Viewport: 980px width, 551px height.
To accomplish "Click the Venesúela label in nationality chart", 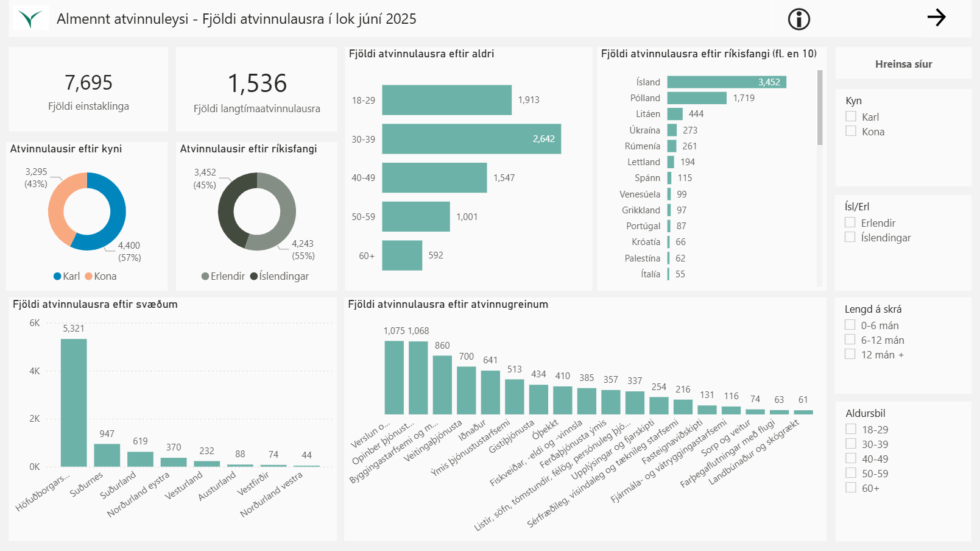I will tap(640, 194).
